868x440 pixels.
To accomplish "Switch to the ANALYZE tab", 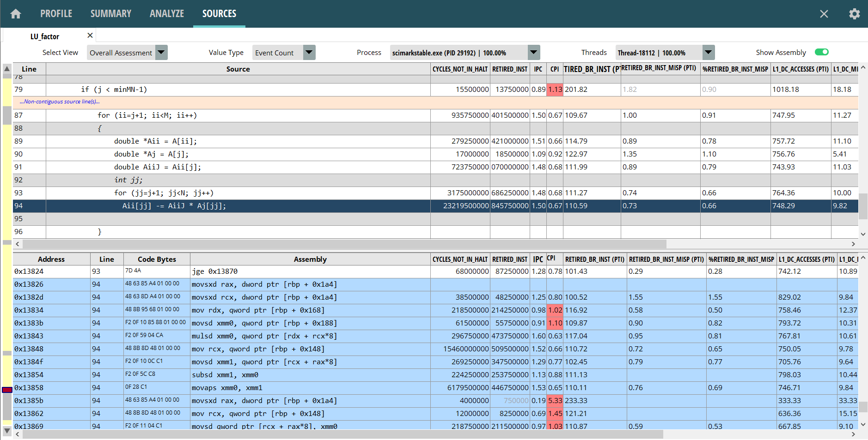I will coord(166,14).
